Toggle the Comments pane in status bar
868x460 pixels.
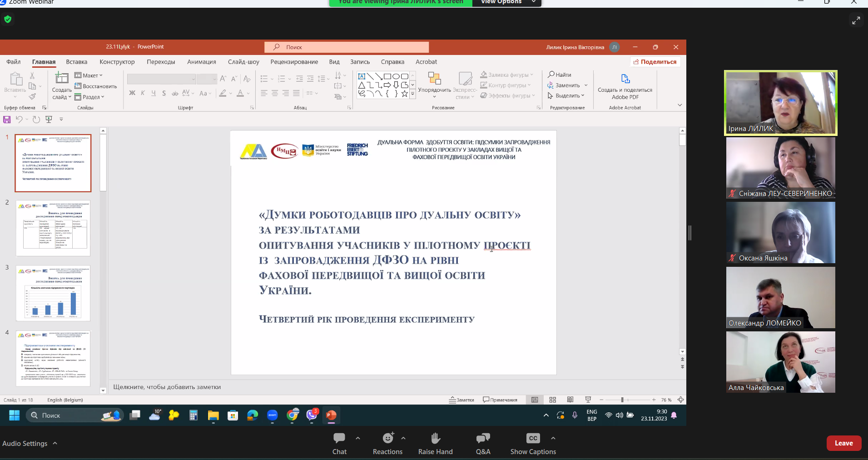[500, 400]
